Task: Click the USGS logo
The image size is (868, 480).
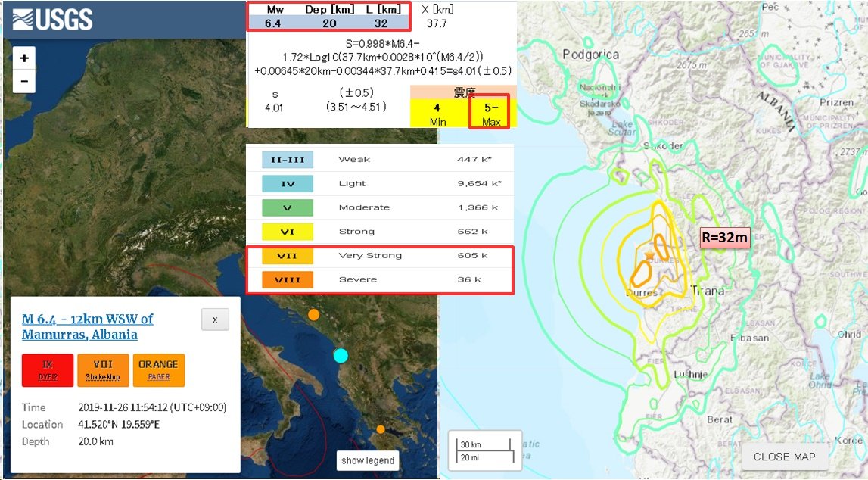Action: click(52, 20)
